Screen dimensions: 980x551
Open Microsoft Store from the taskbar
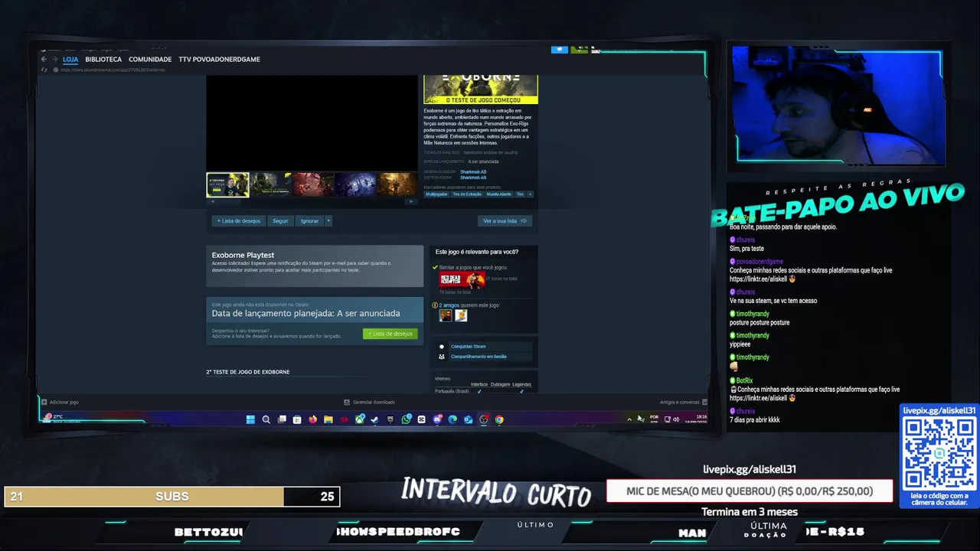(x=297, y=419)
